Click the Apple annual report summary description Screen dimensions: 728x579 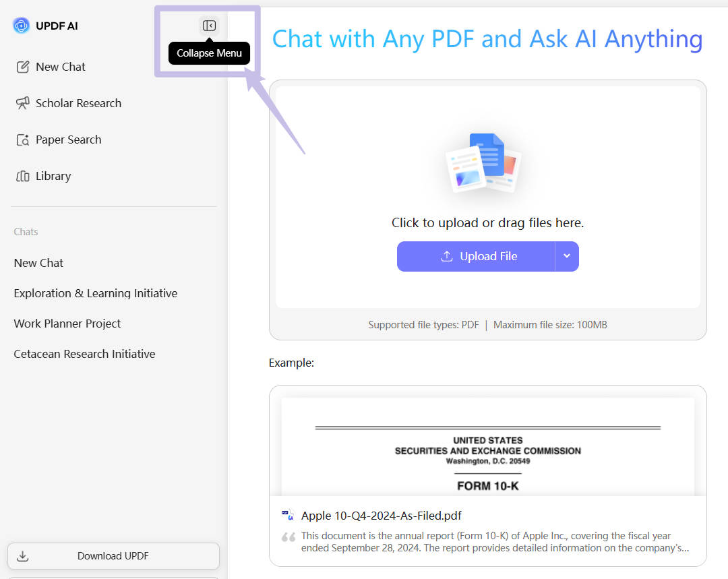495,542
